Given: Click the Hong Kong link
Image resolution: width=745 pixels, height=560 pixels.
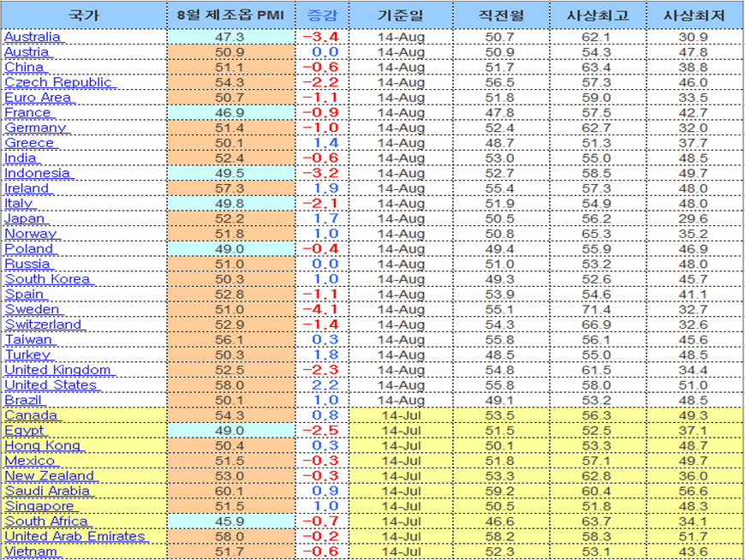Looking at the screenshot, I should (43, 445).
